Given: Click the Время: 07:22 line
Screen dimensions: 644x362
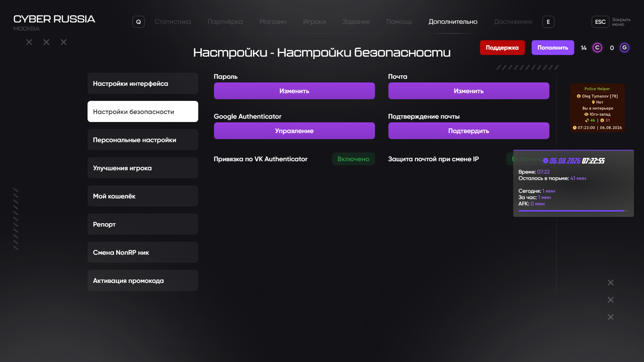Looking at the screenshot, I should click(534, 172).
